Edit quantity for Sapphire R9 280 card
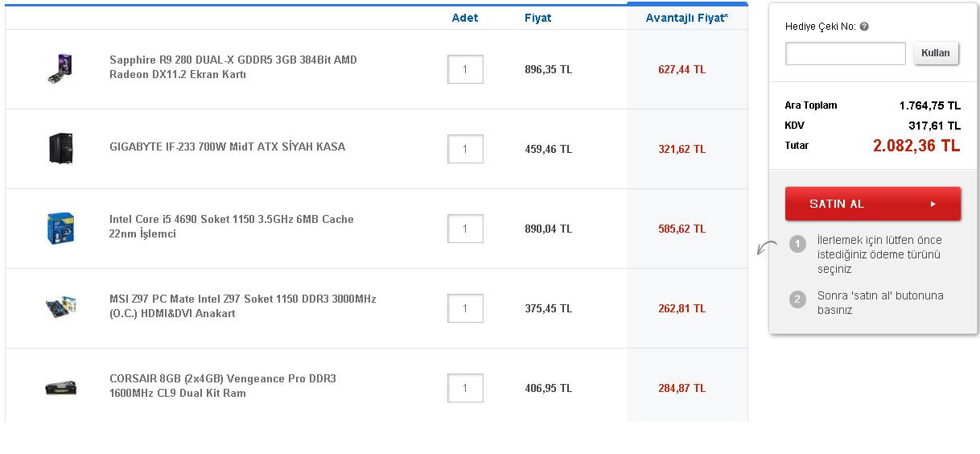 coord(465,69)
